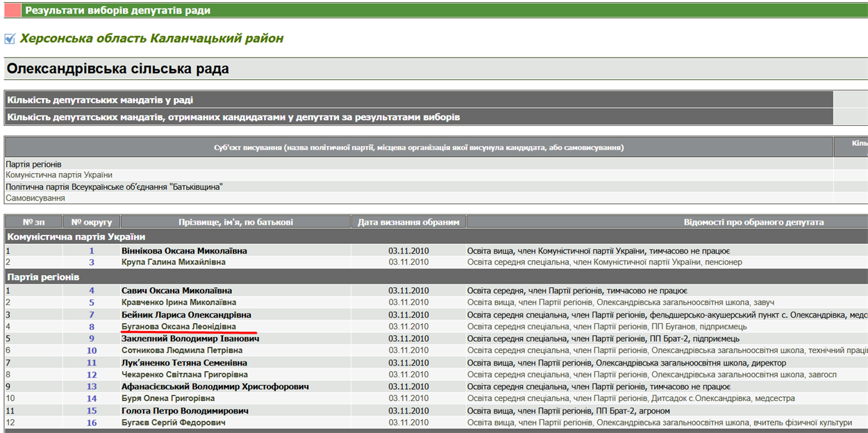Viewport: 868px width, 433px height.
Task: Click 'Партія регіонів' group heading in results
Action: pos(42,277)
